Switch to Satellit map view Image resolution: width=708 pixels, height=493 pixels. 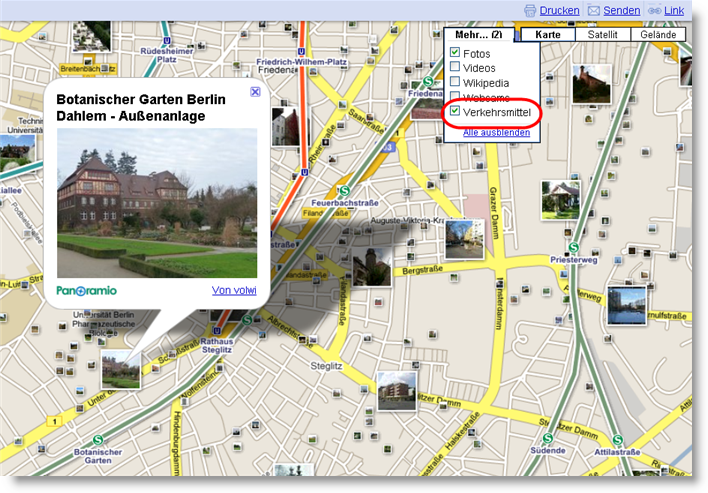(x=602, y=35)
